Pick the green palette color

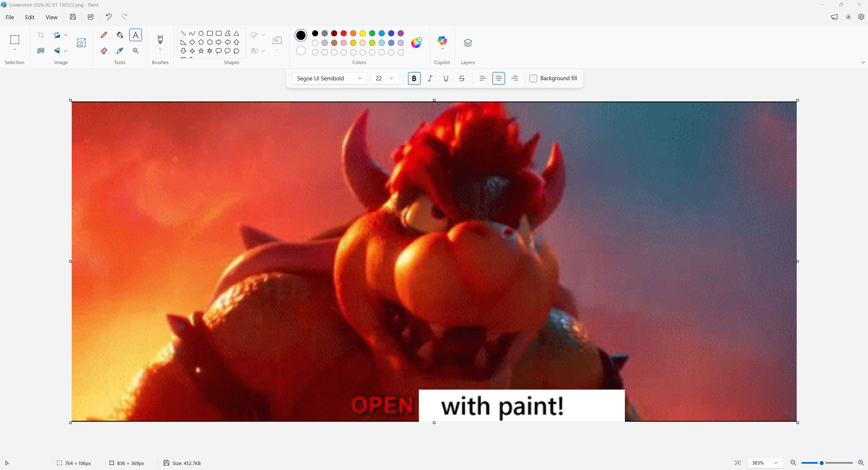click(x=372, y=33)
